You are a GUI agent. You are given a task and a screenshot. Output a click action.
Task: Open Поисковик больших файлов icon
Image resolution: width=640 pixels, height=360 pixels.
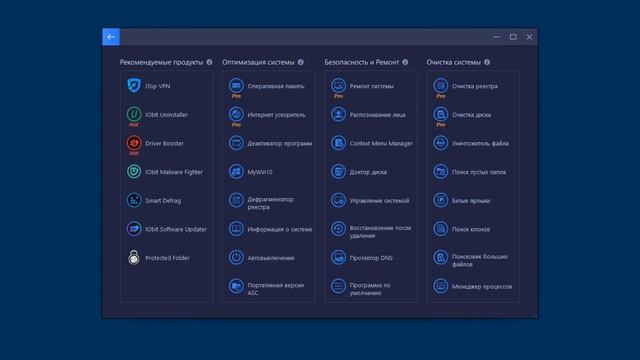(440, 257)
